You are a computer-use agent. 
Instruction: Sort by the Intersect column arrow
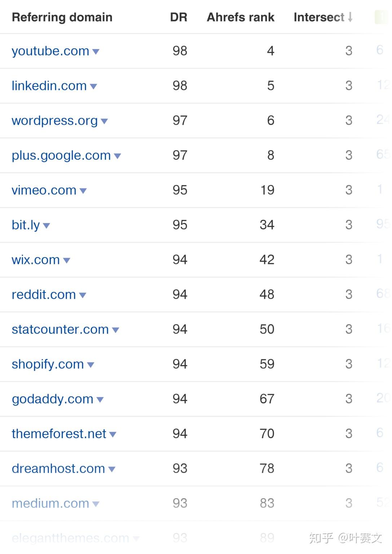[350, 17]
